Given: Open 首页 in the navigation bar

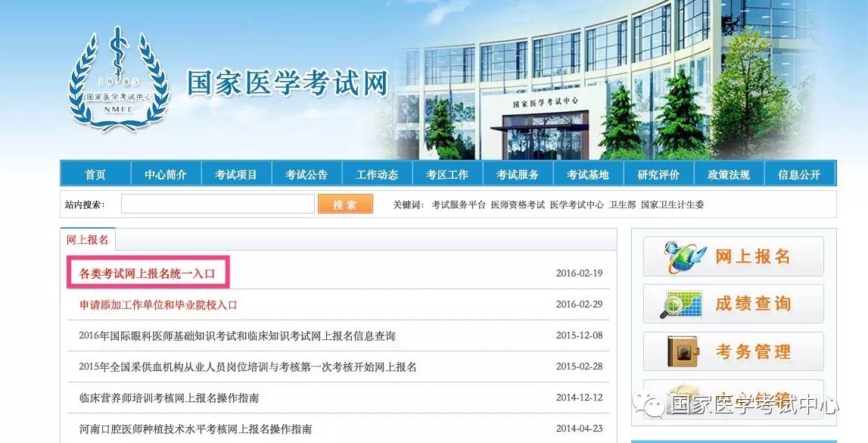Looking at the screenshot, I should 95,174.
